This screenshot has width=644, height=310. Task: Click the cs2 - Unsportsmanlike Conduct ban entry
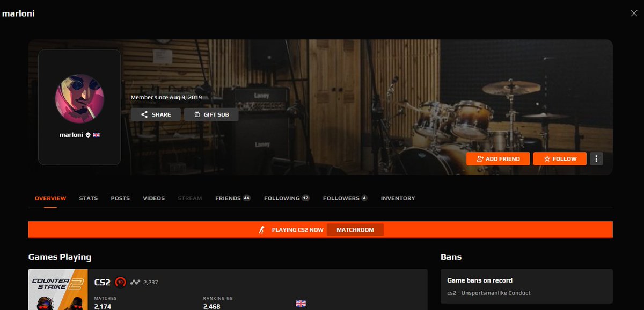coord(488,293)
